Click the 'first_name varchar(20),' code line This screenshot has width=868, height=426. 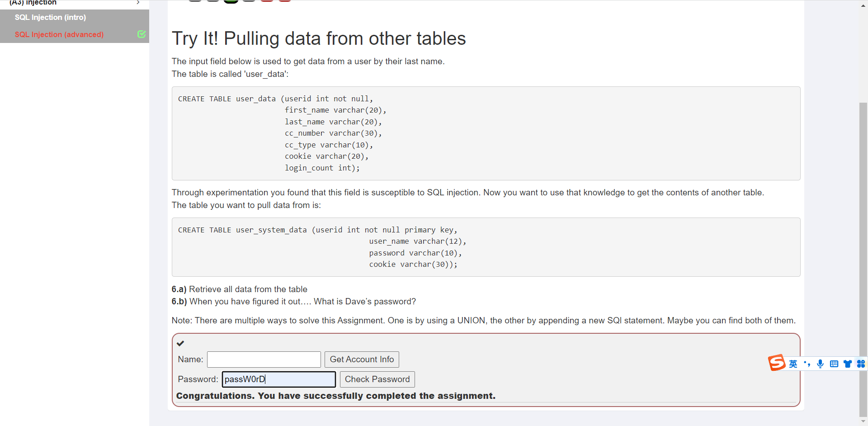[x=335, y=110]
